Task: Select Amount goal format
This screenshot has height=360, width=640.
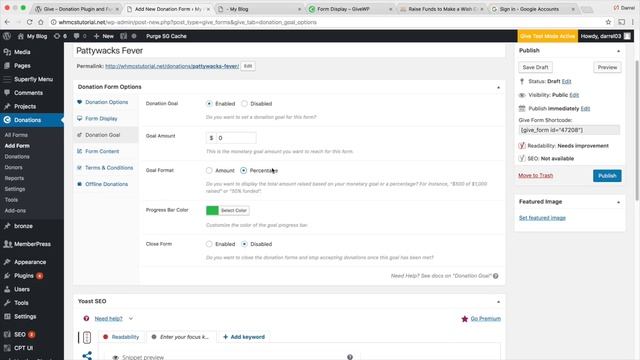Action: pyautogui.click(x=209, y=170)
